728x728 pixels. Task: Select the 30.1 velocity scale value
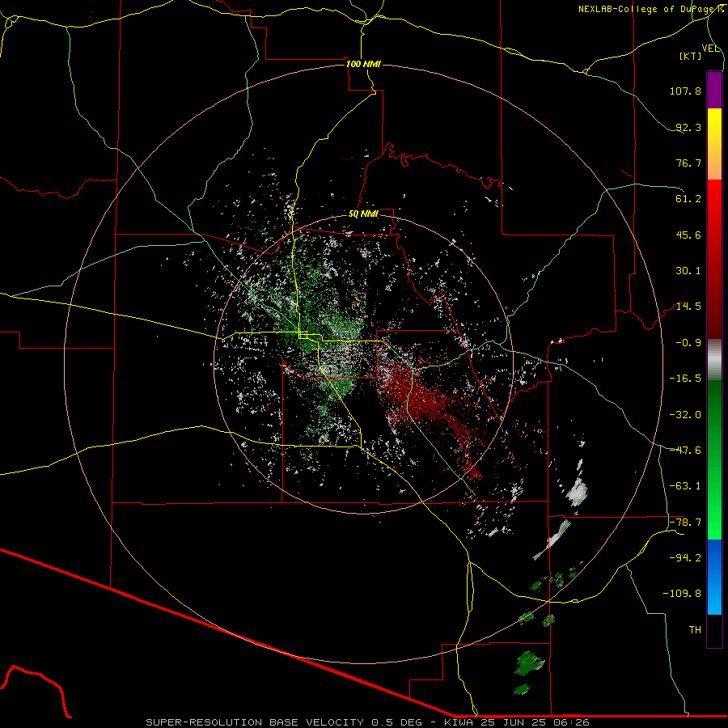(x=688, y=271)
